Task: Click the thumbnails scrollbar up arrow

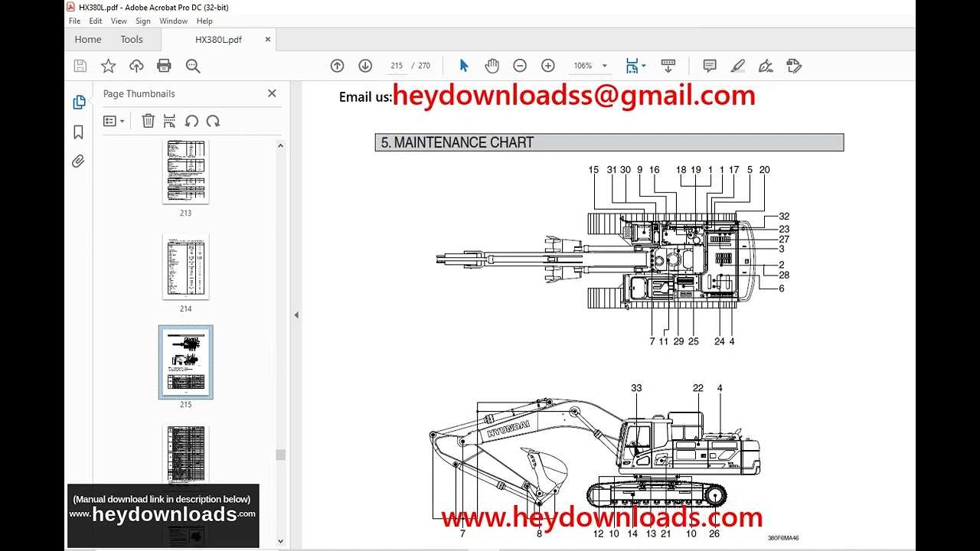Action: pyautogui.click(x=280, y=145)
